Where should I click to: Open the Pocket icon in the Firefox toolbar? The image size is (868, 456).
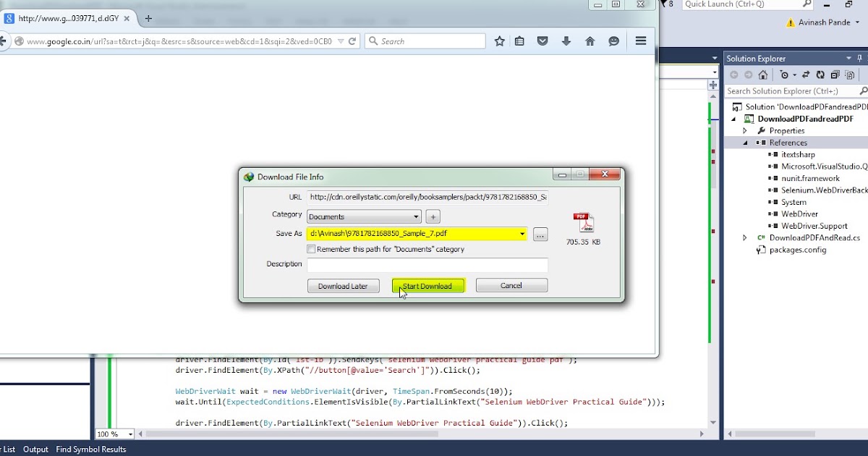coord(542,41)
